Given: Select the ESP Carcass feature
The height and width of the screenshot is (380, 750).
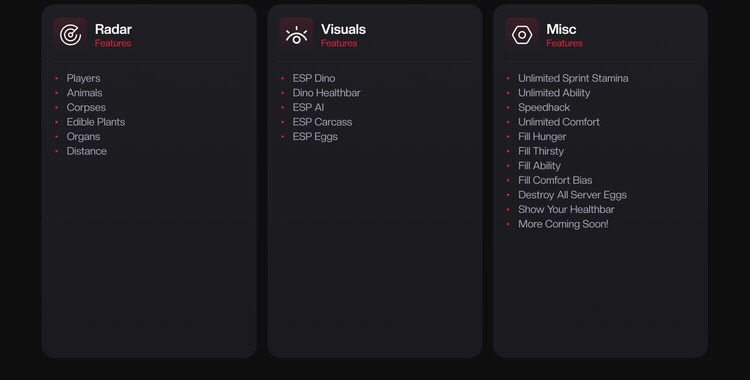Looking at the screenshot, I should (x=322, y=122).
